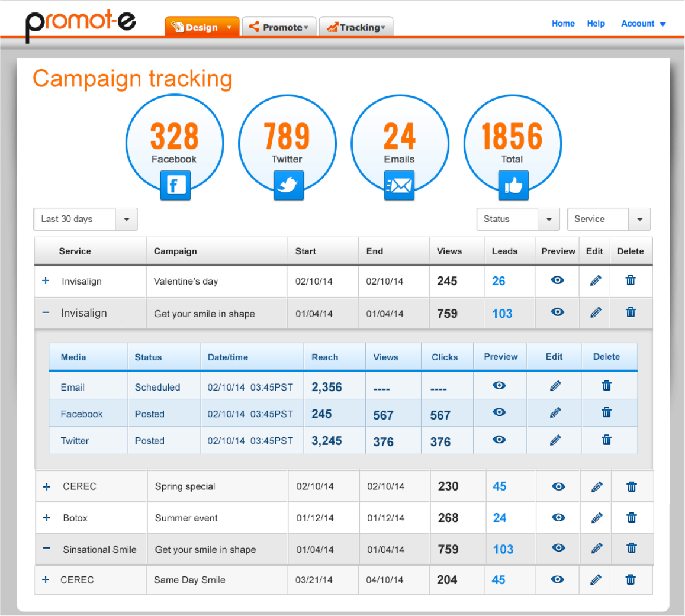Sort by the Leads column header
The image size is (685, 616).
click(504, 251)
